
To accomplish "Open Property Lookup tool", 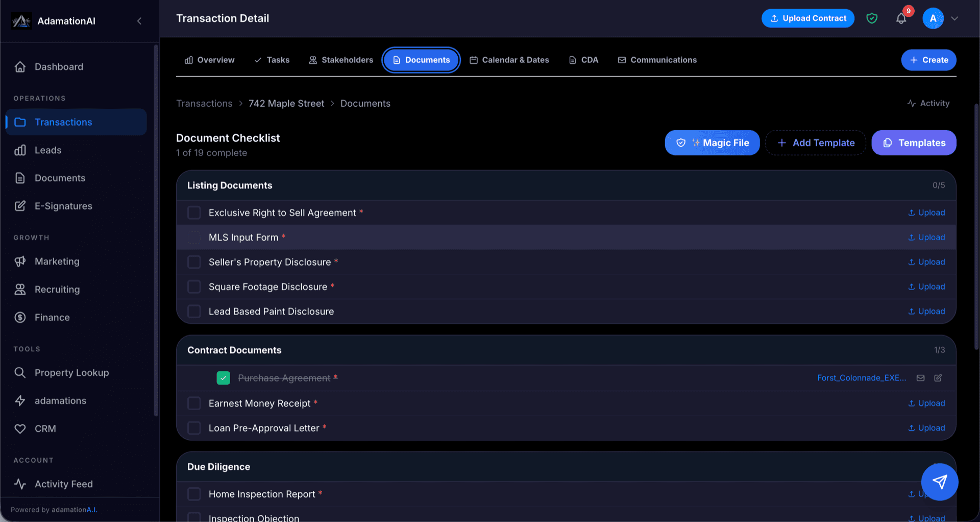I will click(x=77, y=373).
